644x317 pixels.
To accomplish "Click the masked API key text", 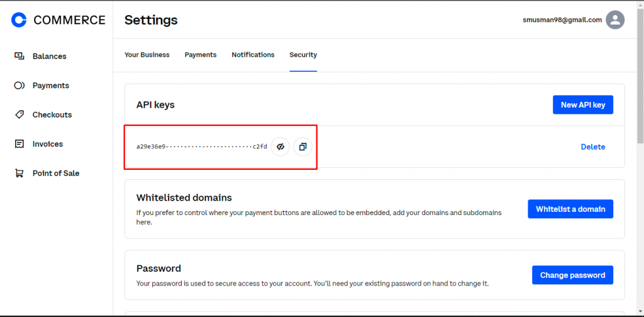I will click(x=201, y=147).
